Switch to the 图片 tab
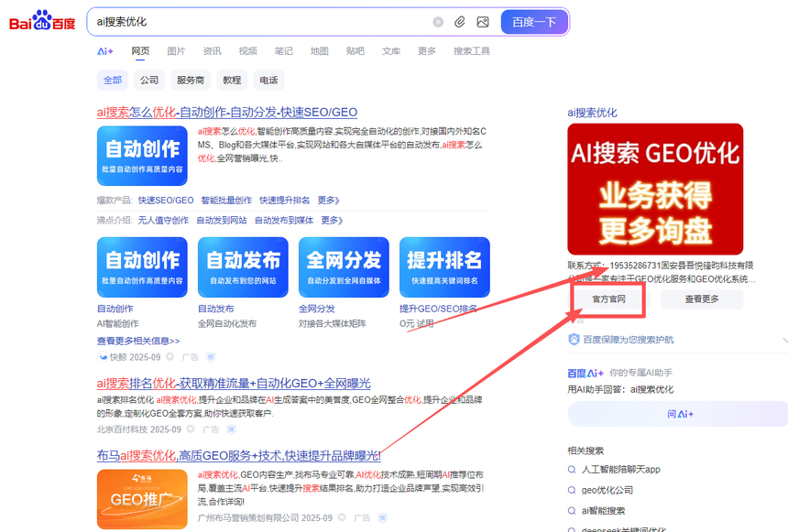Viewport: 788px width, 532px height. pyautogui.click(x=176, y=51)
